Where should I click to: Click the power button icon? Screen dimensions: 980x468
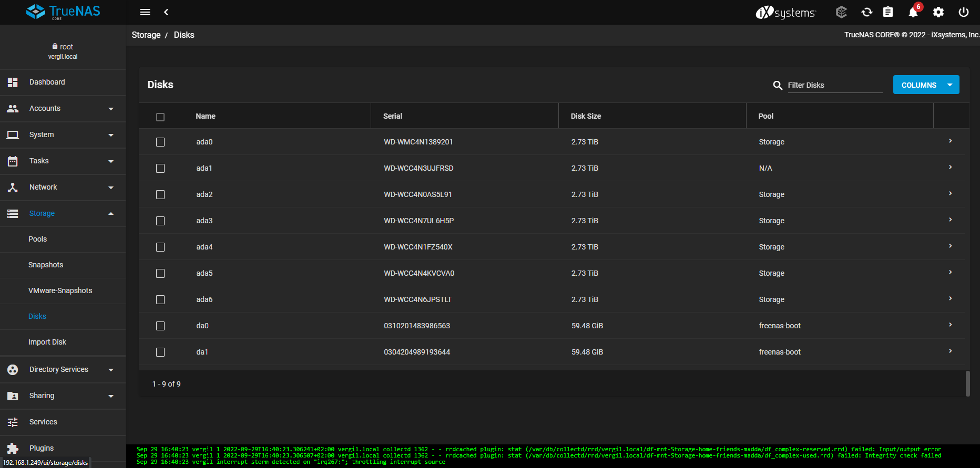964,12
